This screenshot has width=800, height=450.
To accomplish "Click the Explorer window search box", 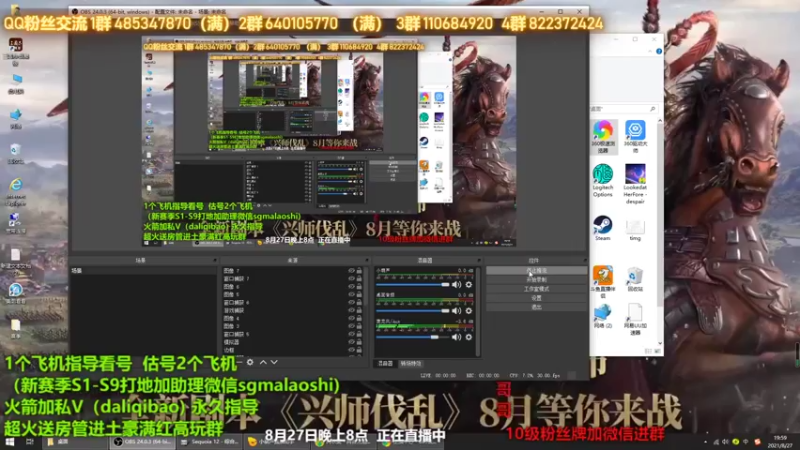I will pyautogui.click(x=623, y=109).
